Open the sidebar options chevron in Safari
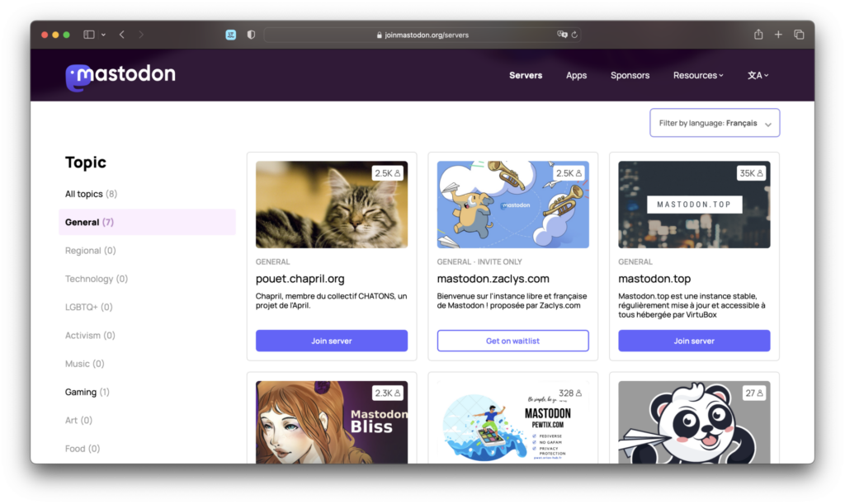 [103, 35]
